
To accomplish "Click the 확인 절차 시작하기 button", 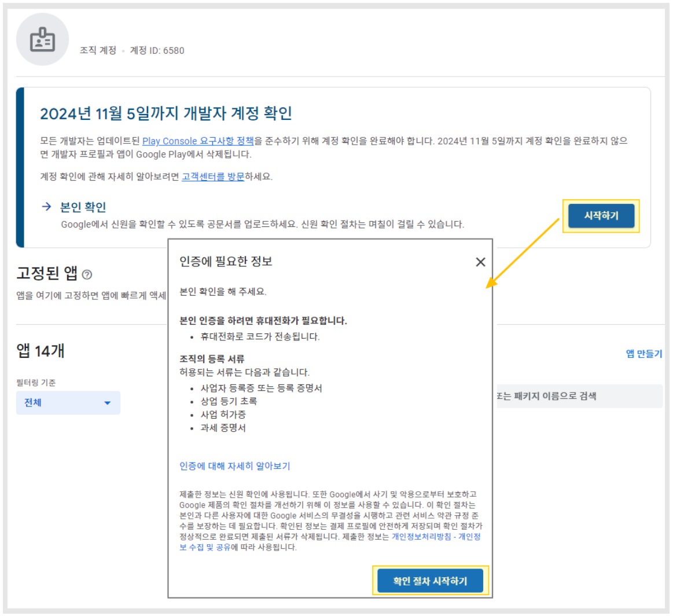I will point(430,580).
